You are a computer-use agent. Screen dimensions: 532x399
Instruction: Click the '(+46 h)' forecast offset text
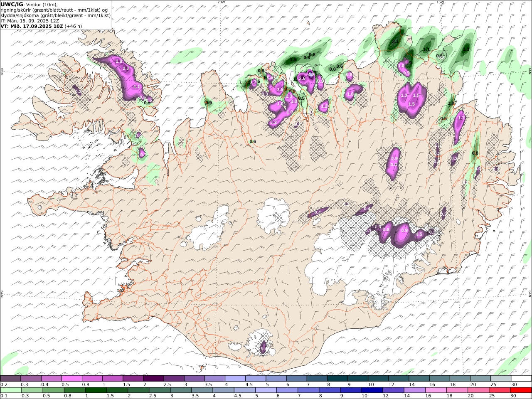(x=73, y=26)
